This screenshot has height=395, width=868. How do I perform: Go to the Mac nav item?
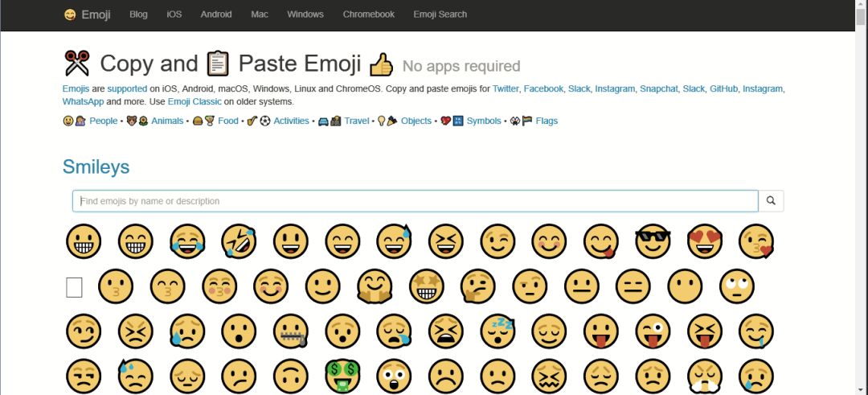click(x=260, y=14)
